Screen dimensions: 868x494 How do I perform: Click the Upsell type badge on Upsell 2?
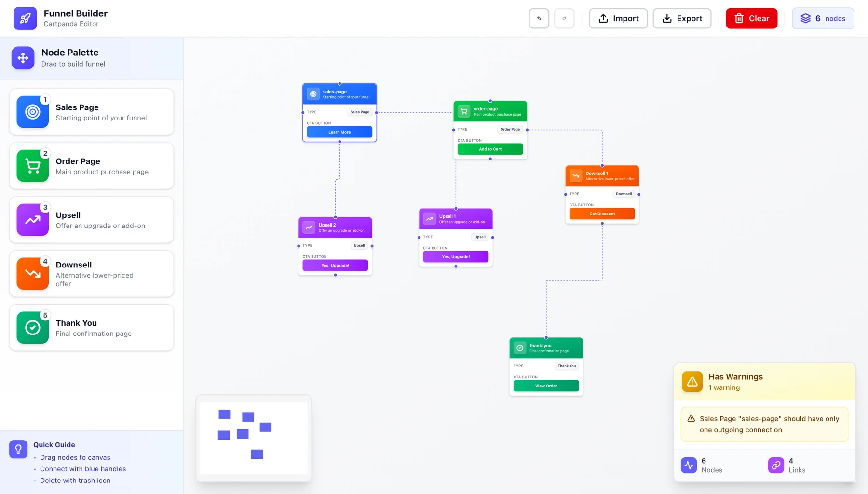pyautogui.click(x=359, y=246)
